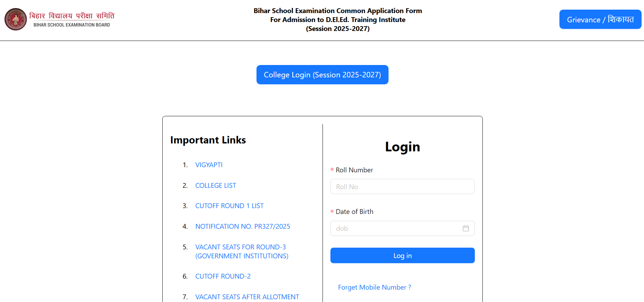Click the Hindi board name heading
This screenshot has height=302, width=644.
coord(72,16)
